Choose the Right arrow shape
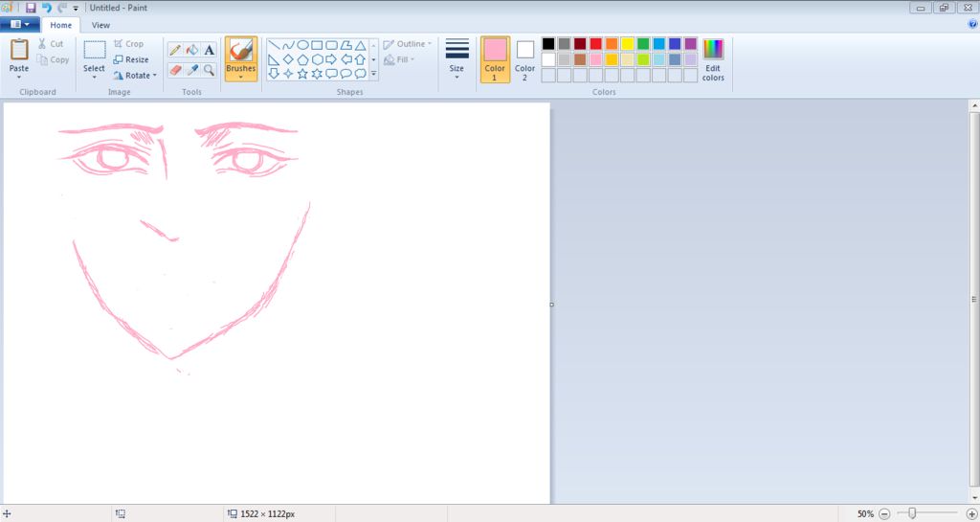Image resolution: width=980 pixels, height=522 pixels. [x=331, y=60]
